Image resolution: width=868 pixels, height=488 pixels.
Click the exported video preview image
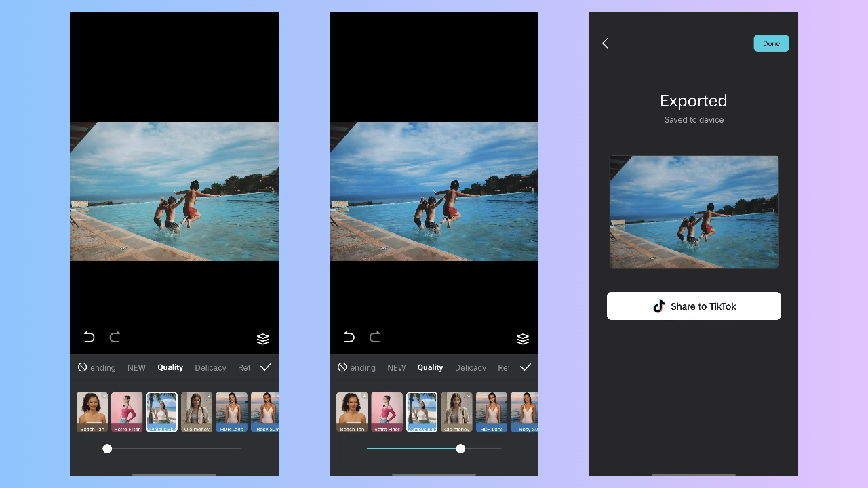pyautogui.click(x=694, y=211)
